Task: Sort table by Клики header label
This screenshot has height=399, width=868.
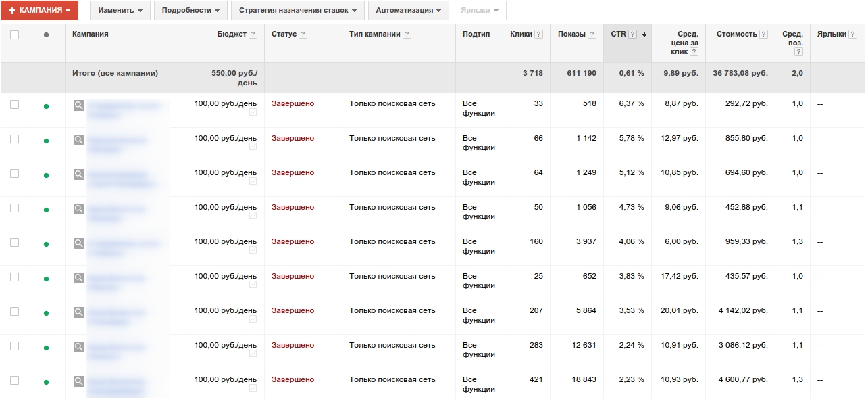Action: click(x=521, y=34)
